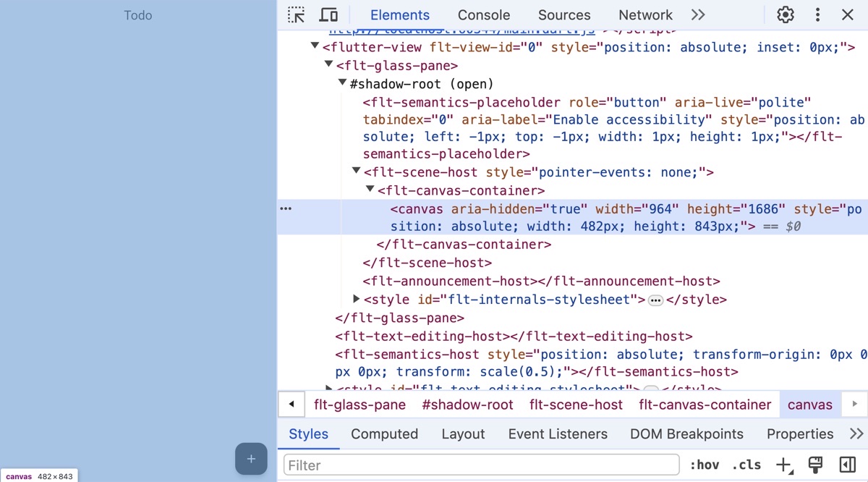This screenshot has width=868, height=482.
Task: Toggle the :hov element state panel
Action: [x=705, y=465]
